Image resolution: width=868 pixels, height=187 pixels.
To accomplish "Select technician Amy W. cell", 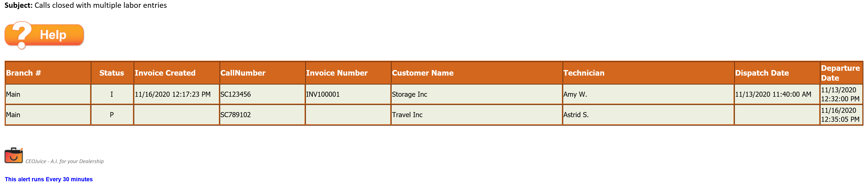I will (x=648, y=94).
